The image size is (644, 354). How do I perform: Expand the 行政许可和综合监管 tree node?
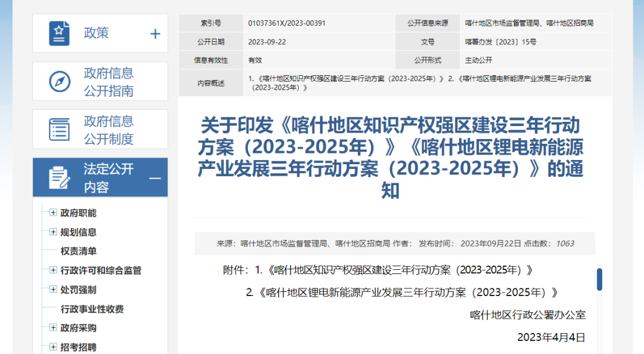[x=53, y=270]
